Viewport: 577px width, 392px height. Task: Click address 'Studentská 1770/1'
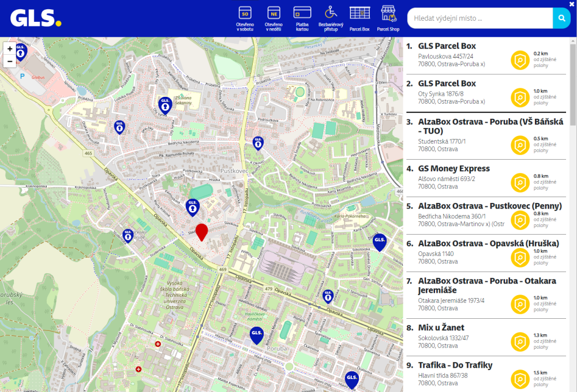pyautogui.click(x=441, y=141)
